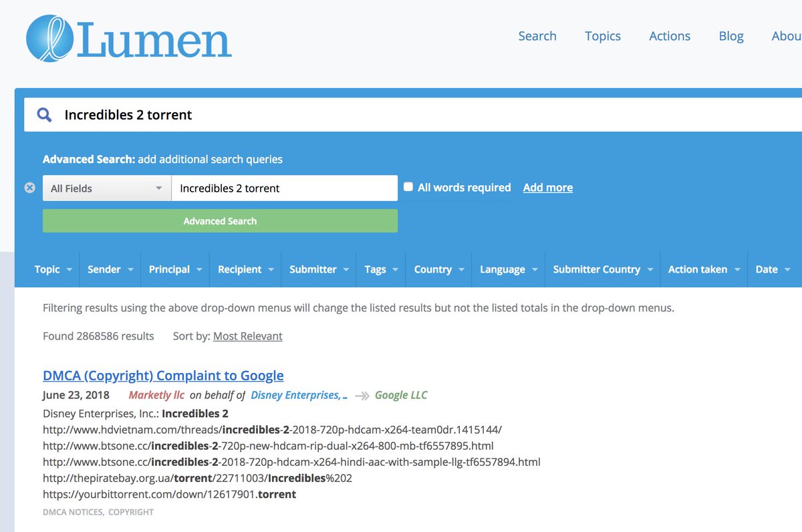
Task: Expand the Country filter menu
Action: pyautogui.click(x=438, y=269)
